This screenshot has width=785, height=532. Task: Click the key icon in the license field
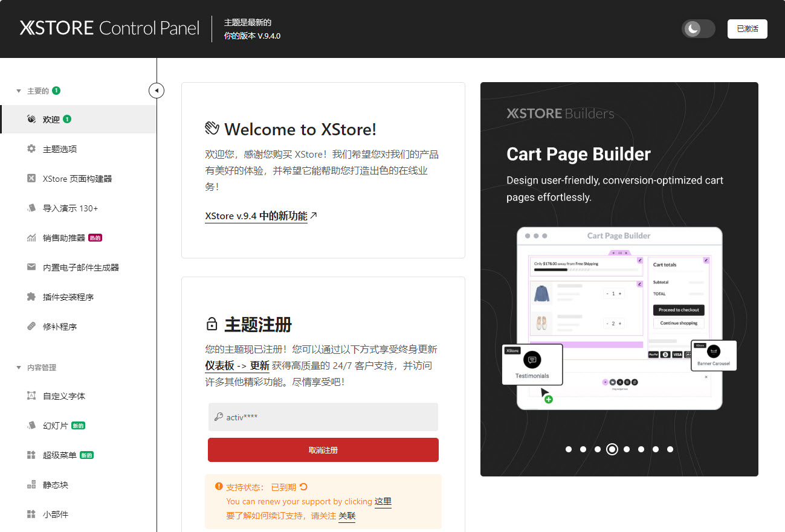pos(219,417)
